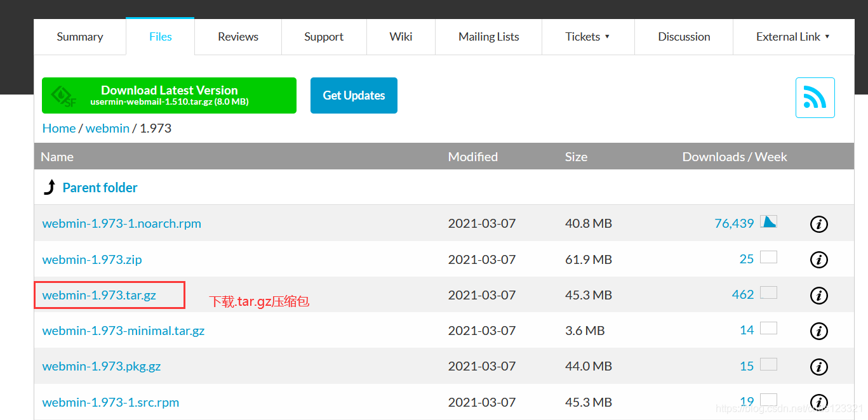Navigate to Parent folder

tap(100, 187)
